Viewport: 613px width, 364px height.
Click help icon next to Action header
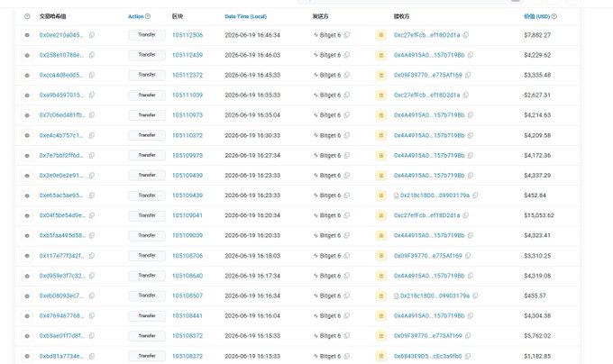148,16
